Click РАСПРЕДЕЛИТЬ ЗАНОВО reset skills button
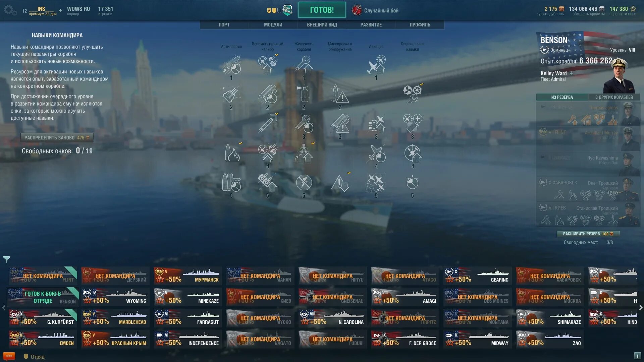Image resolution: width=644 pixels, height=362 pixels. tap(57, 138)
